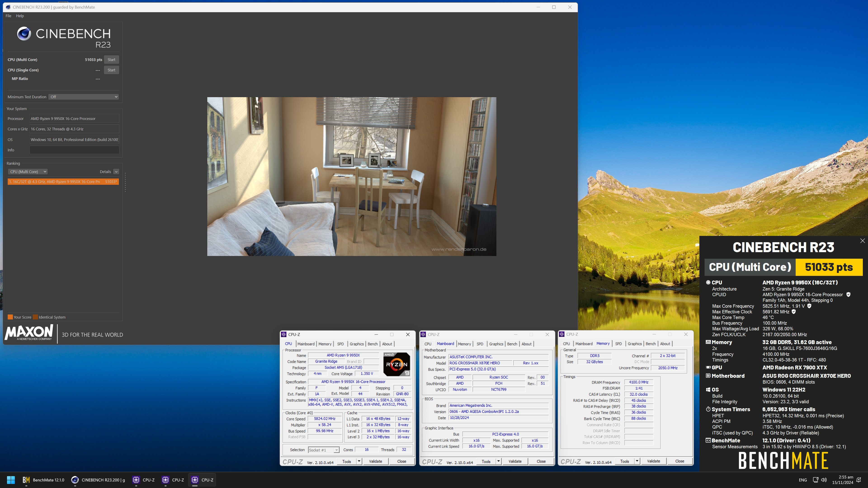The image size is (868, 488).
Task: Open the network status tray icon
Action: [x=816, y=480]
